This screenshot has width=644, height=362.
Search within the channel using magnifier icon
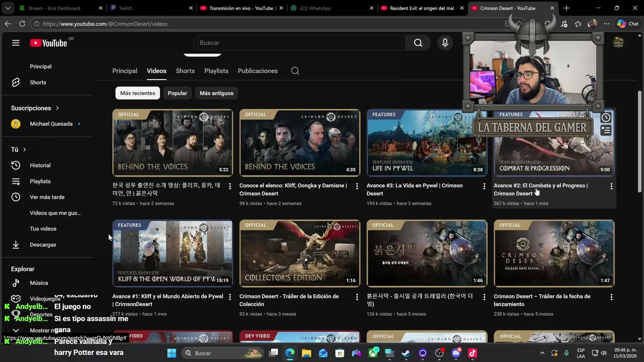click(x=295, y=71)
